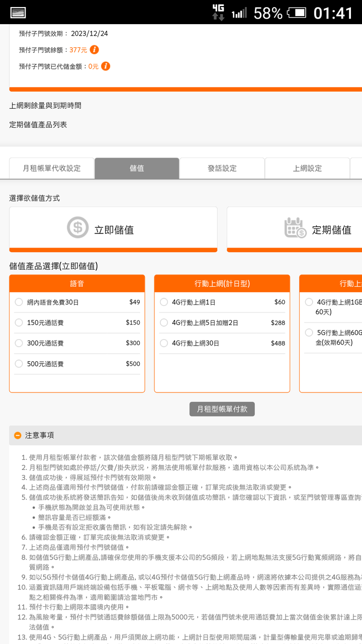
Task: Tap info icon beside 預付子門號已代儲金額 0元
Action: 106,66
